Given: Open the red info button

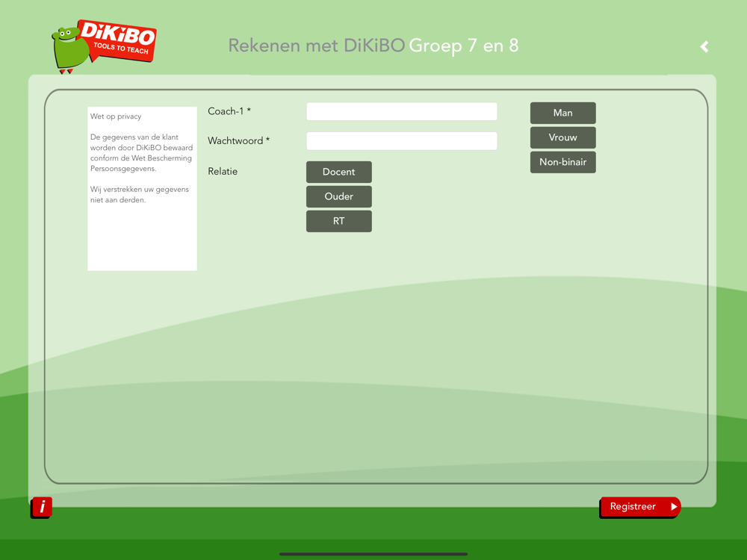Looking at the screenshot, I should (42, 507).
